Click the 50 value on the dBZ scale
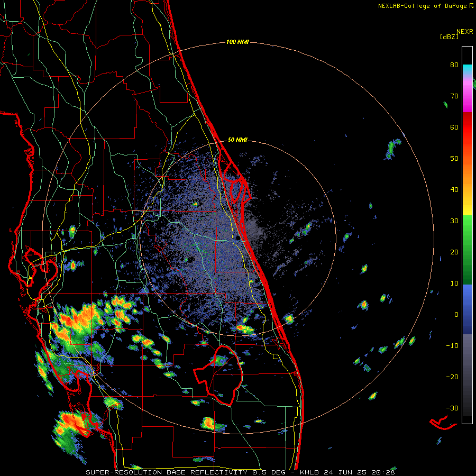476x476 pixels. [x=454, y=159]
